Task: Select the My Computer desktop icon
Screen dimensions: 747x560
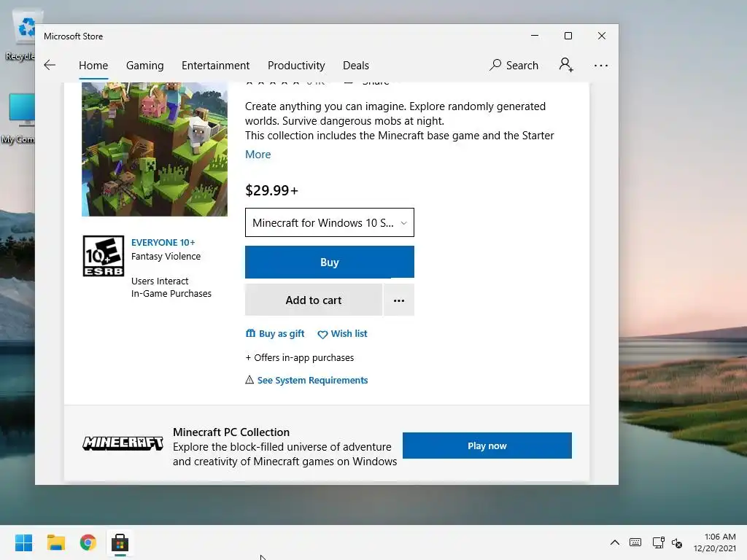Action: [x=19, y=119]
